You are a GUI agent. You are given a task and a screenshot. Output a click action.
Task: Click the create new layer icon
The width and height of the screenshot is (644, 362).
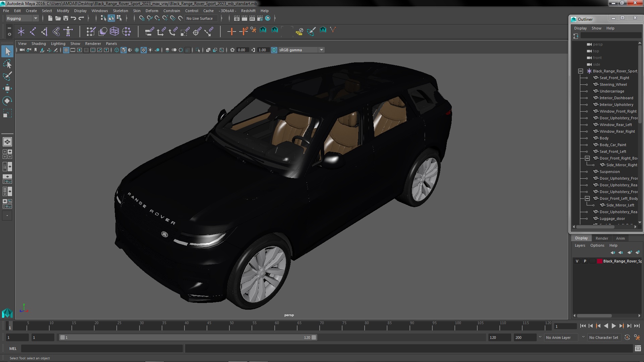tap(630, 252)
